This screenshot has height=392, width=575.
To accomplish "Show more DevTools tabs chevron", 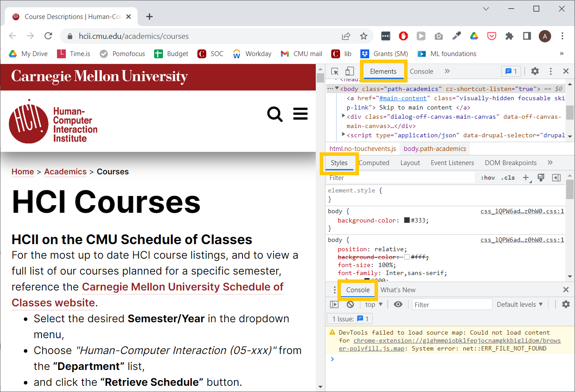I will (447, 71).
